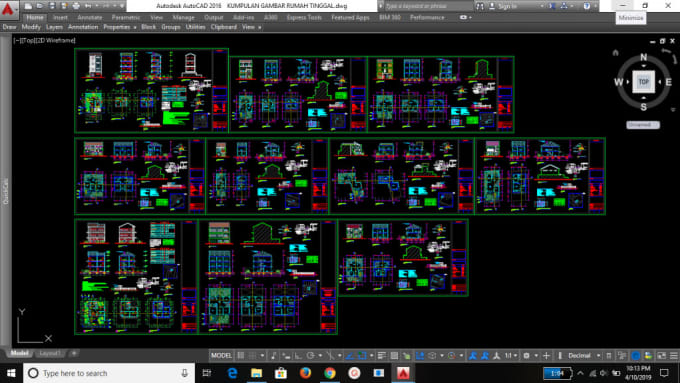The height and width of the screenshot is (383, 680).
Task: Click the Plot printer icon
Action: [76, 6]
